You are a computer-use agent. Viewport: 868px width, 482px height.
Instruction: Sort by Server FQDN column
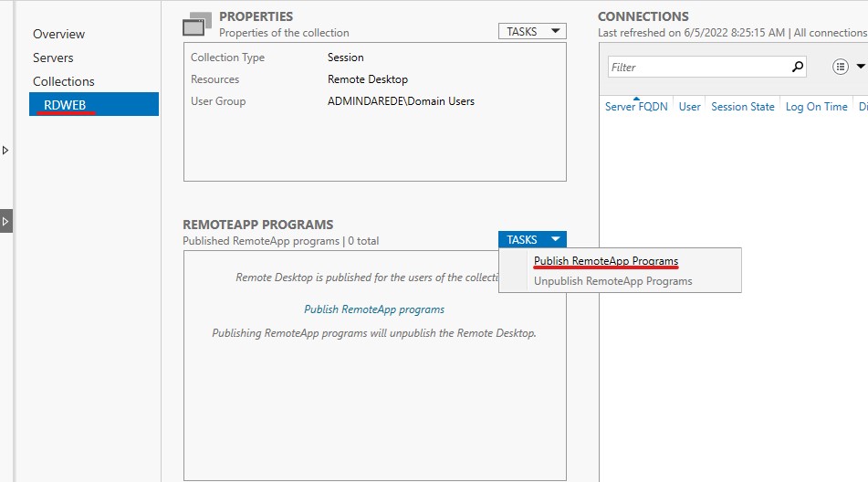click(636, 106)
